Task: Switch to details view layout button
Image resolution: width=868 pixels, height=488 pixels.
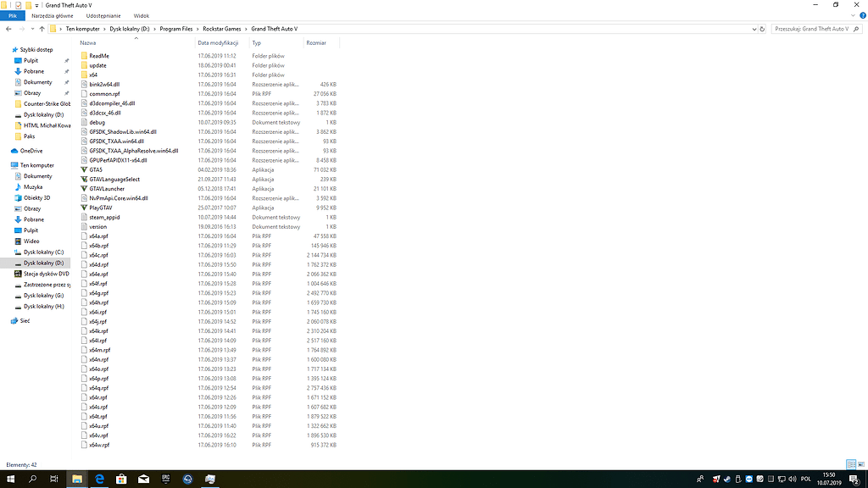Action: click(x=851, y=464)
